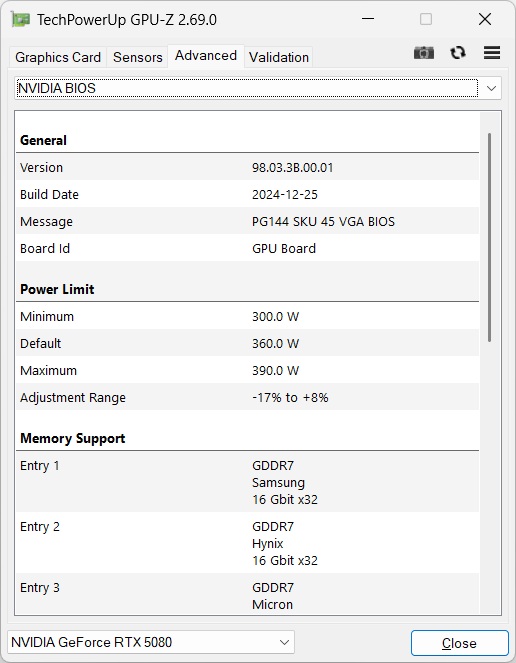The height and width of the screenshot is (663, 516).
Task: Open the Sensors tab
Action: click(x=137, y=57)
